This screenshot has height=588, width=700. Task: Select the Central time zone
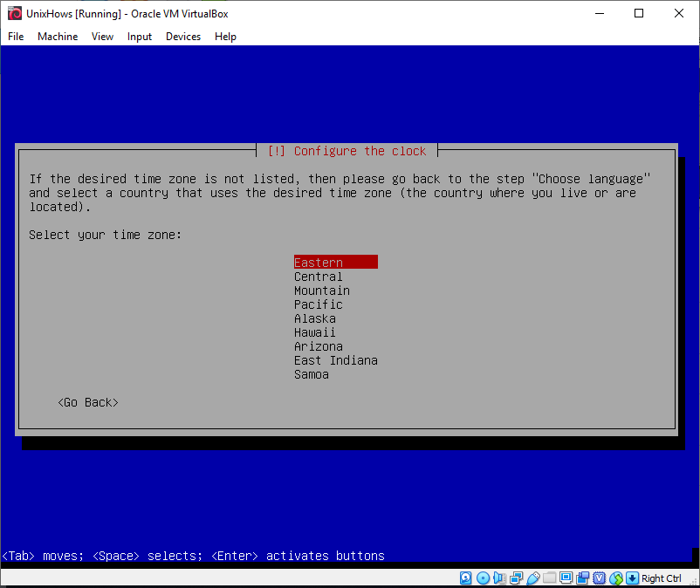[x=336, y=277]
